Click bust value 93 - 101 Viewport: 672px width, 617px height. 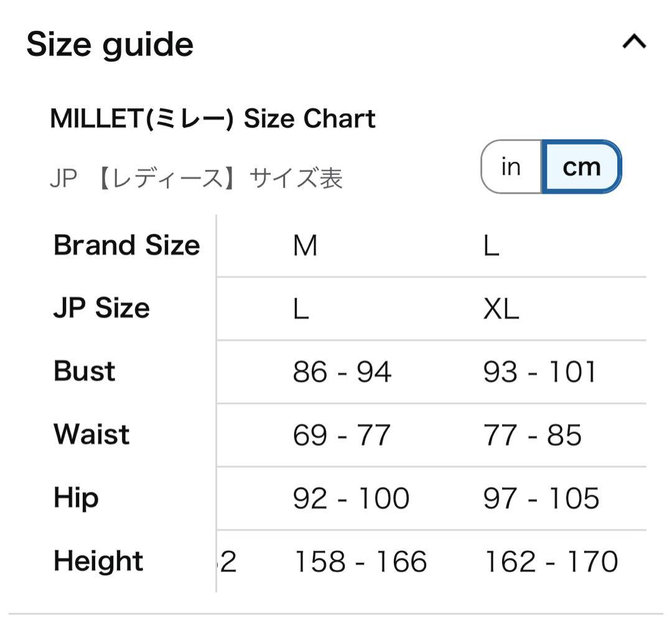tap(539, 372)
